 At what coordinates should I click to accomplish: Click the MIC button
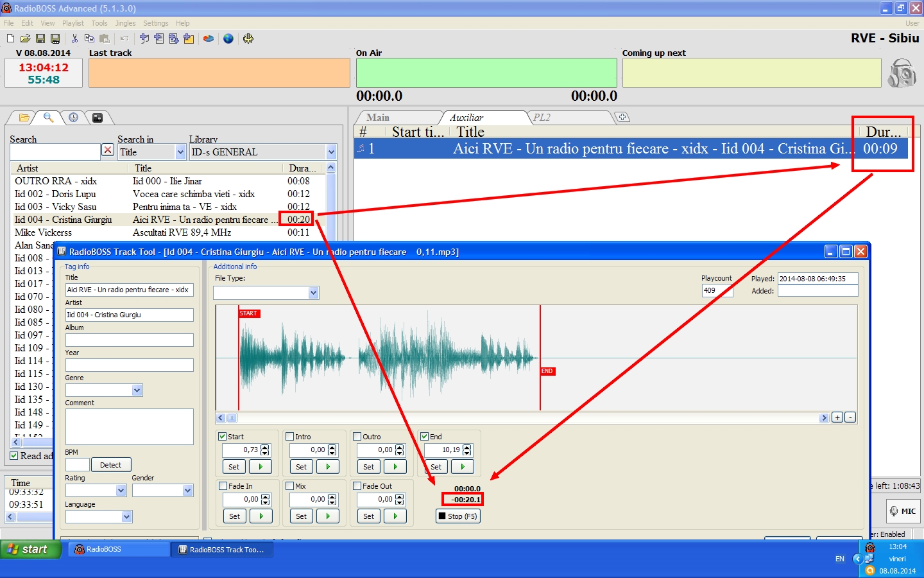coord(903,511)
